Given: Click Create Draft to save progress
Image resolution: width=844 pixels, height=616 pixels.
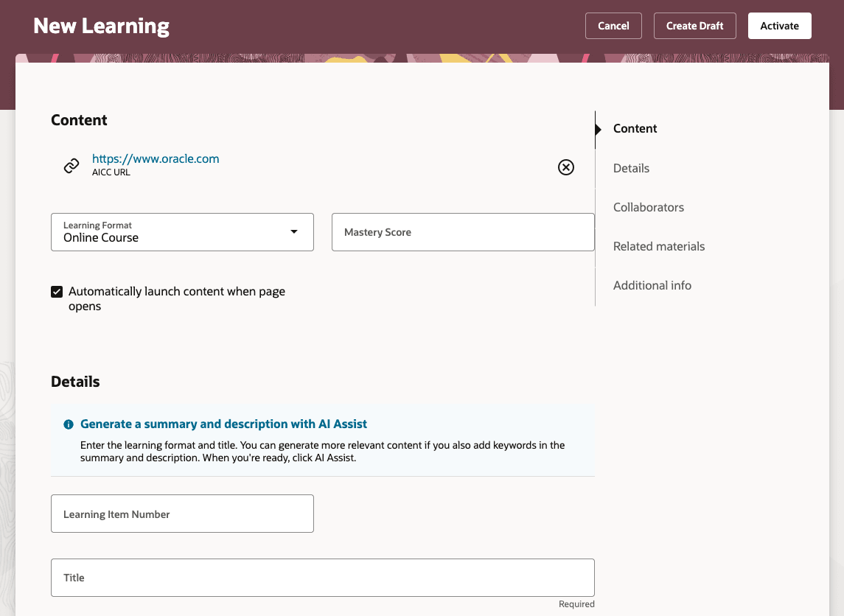Looking at the screenshot, I should tap(694, 25).
